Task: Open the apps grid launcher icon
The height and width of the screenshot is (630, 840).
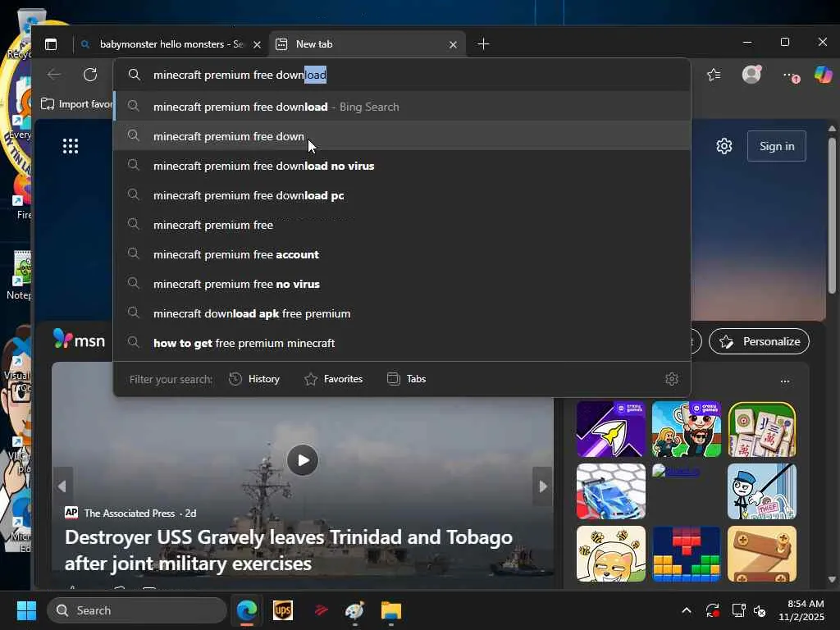Action: click(71, 146)
